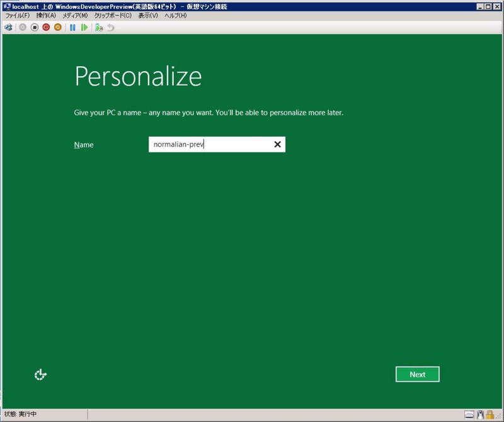Open the メディア(M) menu

click(75, 15)
